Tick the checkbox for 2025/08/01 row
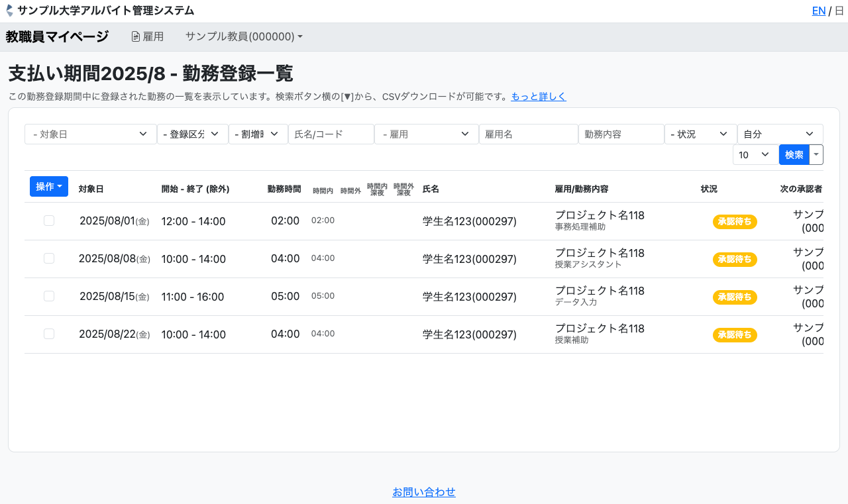 pos(49,221)
